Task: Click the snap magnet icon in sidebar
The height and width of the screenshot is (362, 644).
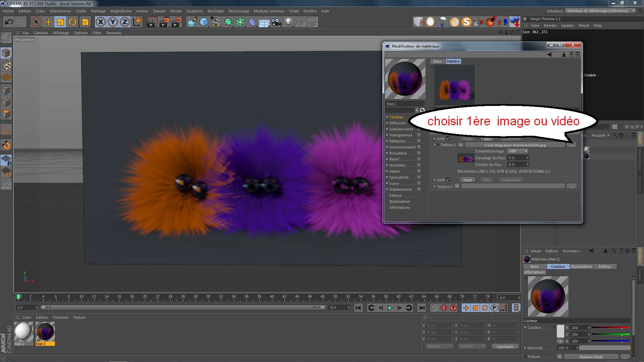Action: coord(6,145)
